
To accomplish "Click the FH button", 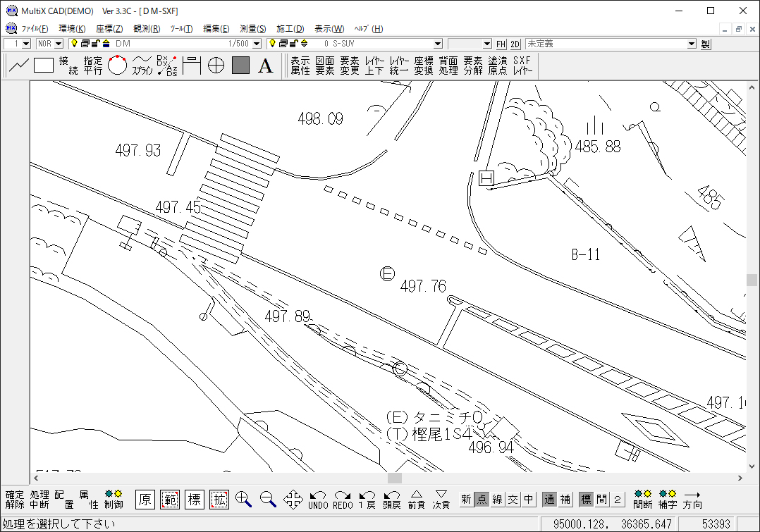I will point(501,44).
